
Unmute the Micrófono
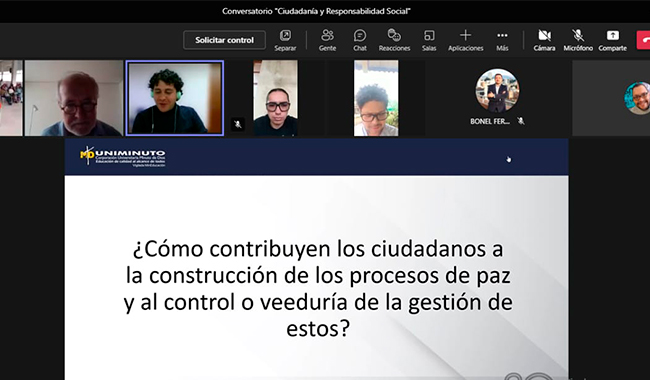click(x=578, y=40)
